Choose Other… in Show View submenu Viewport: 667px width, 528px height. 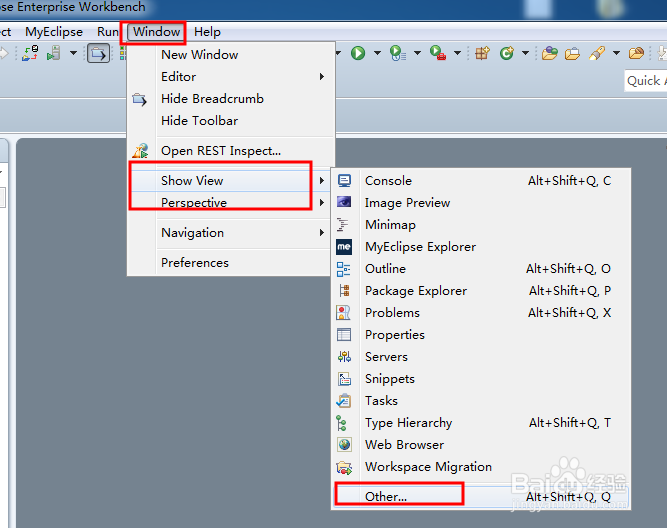point(481,497)
